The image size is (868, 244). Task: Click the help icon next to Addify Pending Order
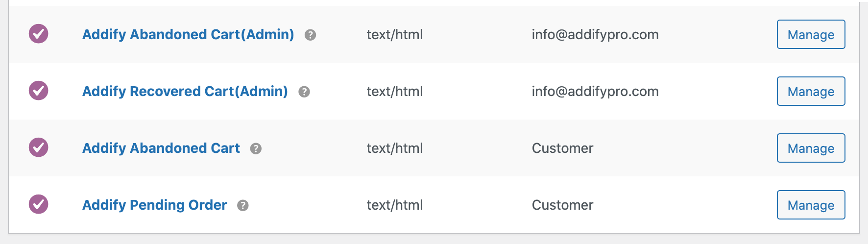(x=243, y=205)
